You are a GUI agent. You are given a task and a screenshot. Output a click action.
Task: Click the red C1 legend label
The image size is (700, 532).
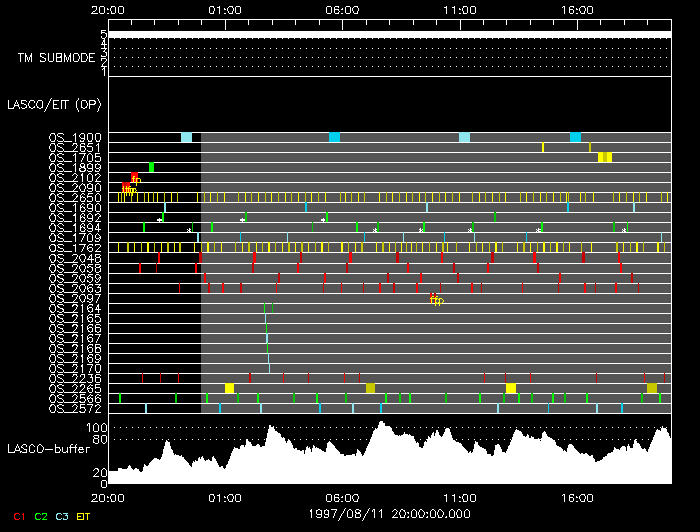pyautogui.click(x=19, y=516)
